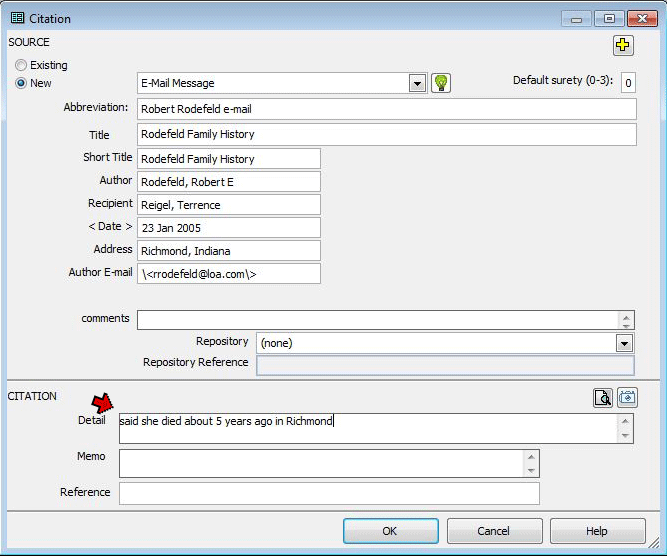This screenshot has width=667, height=556.
Task: Select the Existing source radio button
Action: (x=21, y=65)
